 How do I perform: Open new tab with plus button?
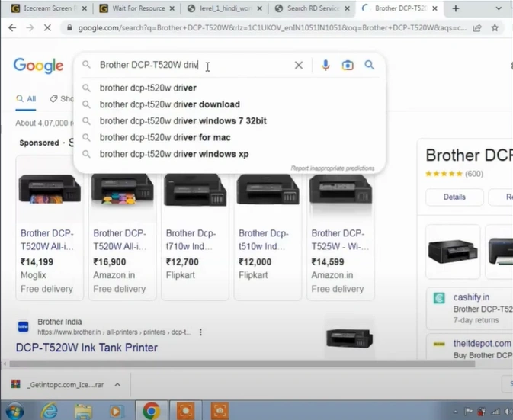coord(456,8)
